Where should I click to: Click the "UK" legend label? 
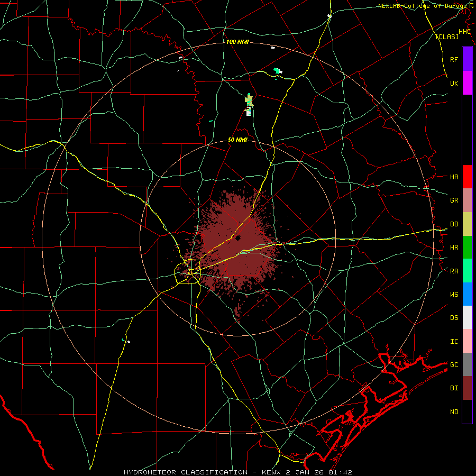[454, 83]
